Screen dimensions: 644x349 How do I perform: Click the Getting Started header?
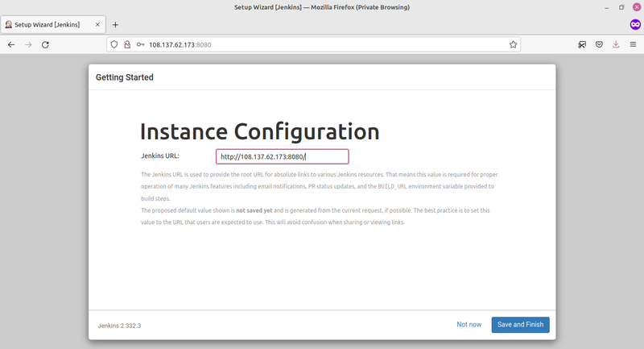click(x=125, y=77)
